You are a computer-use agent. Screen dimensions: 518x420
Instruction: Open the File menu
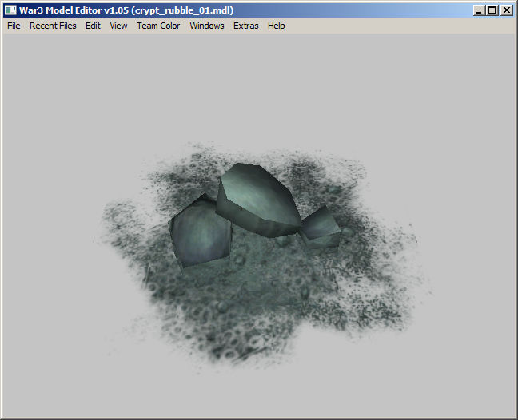pyautogui.click(x=14, y=26)
